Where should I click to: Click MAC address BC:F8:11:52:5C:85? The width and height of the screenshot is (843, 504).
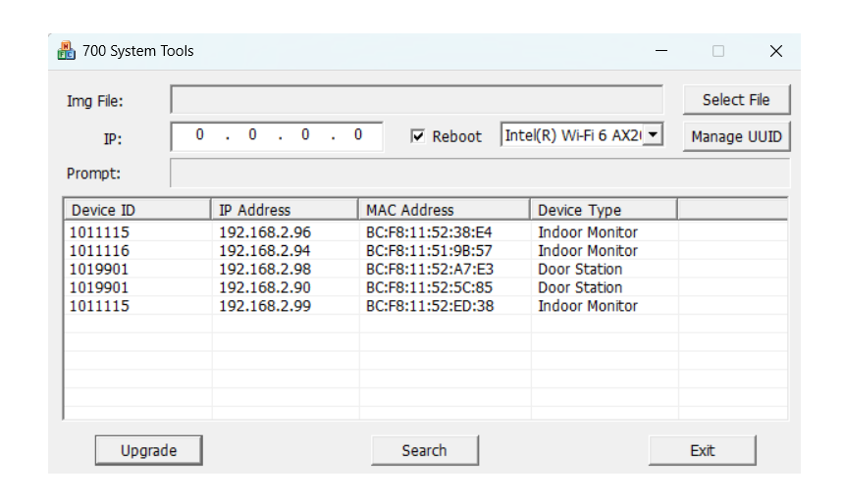pos(429,287)
